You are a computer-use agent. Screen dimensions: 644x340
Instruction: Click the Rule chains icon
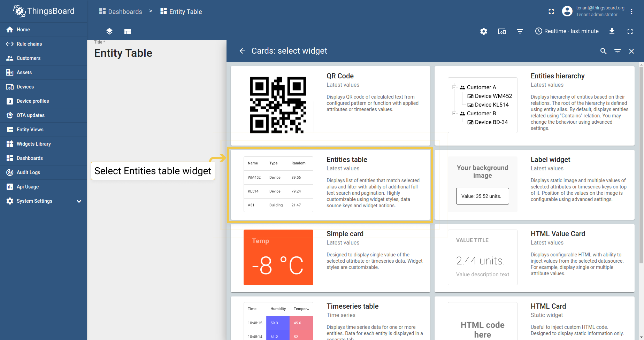(x=10, y=44)
